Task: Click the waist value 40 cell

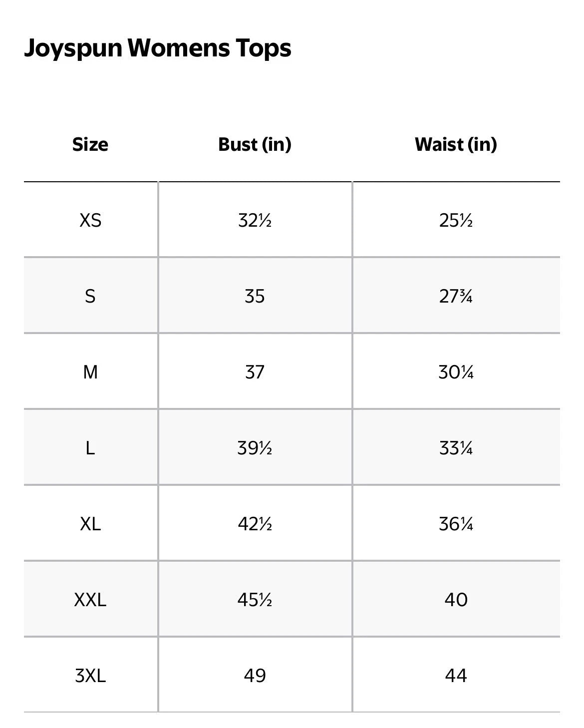Action: coord(456,600)
